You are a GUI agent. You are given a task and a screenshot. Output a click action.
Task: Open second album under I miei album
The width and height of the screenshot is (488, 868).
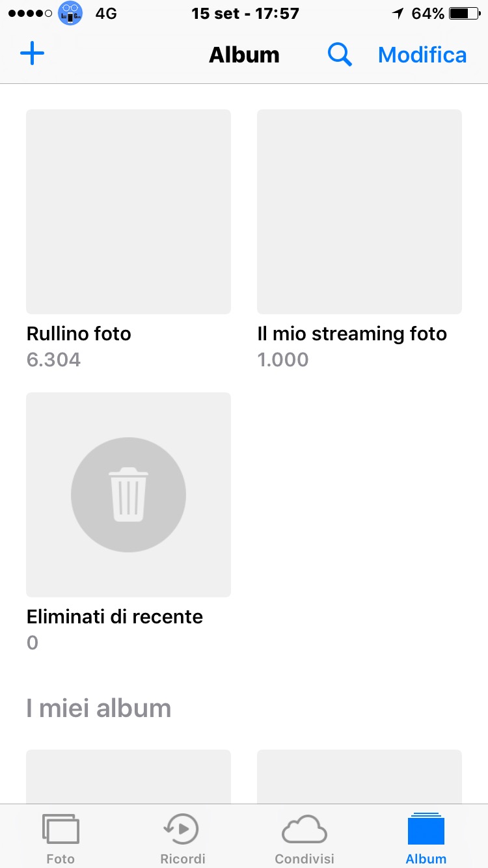point(359,777)
